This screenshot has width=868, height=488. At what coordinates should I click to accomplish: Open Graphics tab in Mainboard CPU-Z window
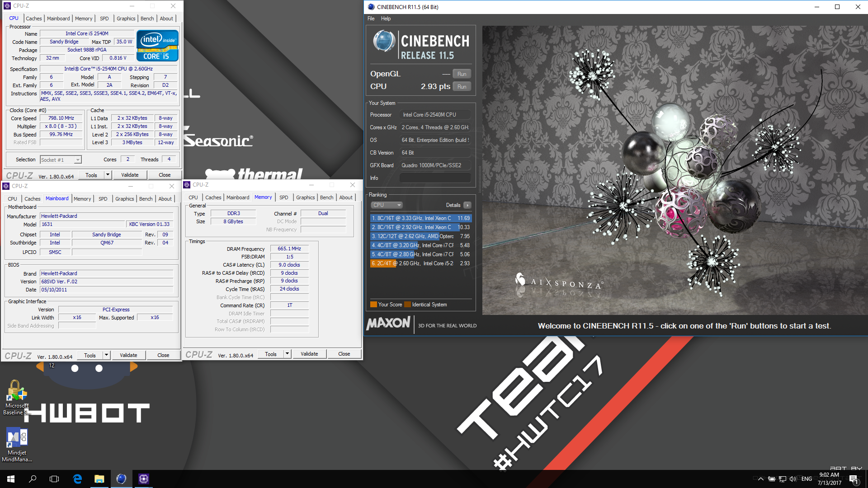pyautogui.click(x=125, y=199)
